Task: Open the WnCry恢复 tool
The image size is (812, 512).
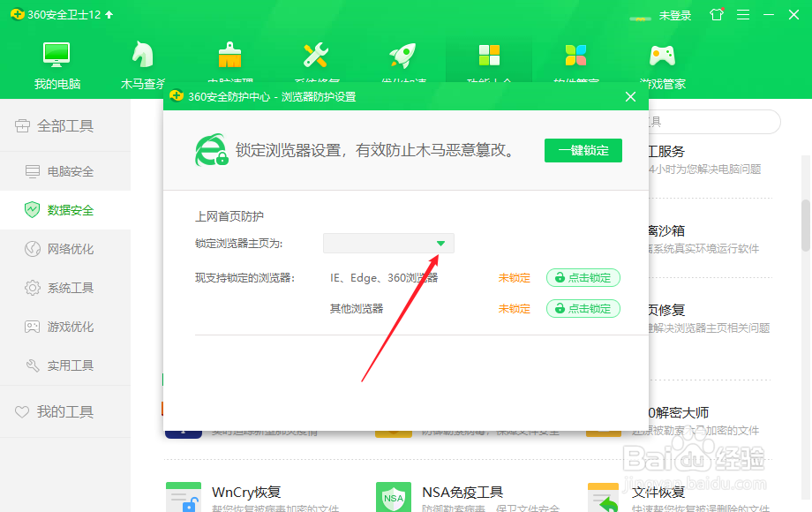Action: (x=246, y=492)
